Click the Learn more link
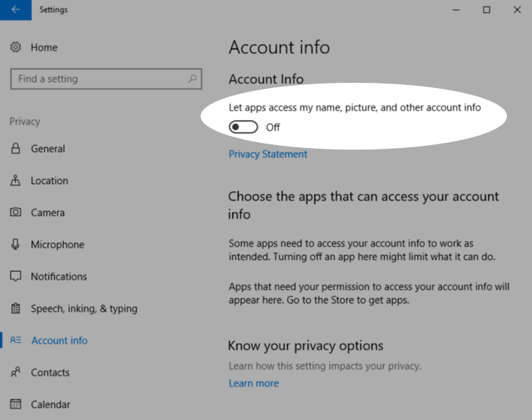532x420 pixels. tap(254, 383)
